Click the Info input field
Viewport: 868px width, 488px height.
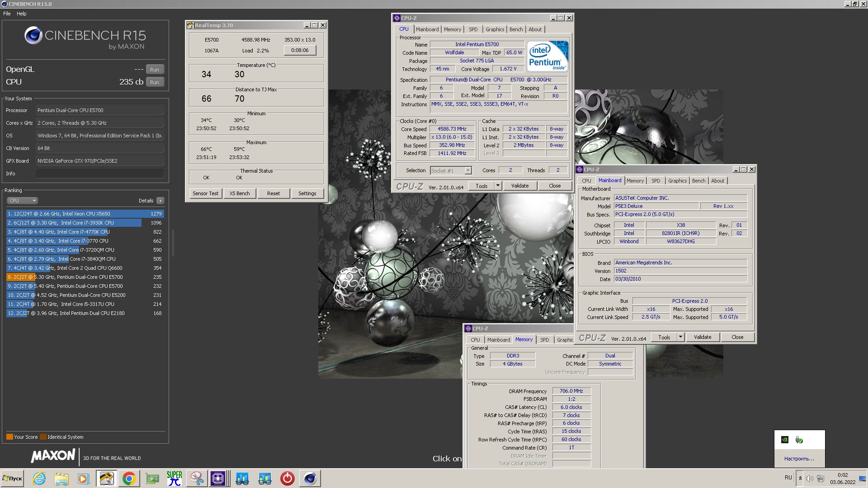pyautogui.click(x=99, y=174)
